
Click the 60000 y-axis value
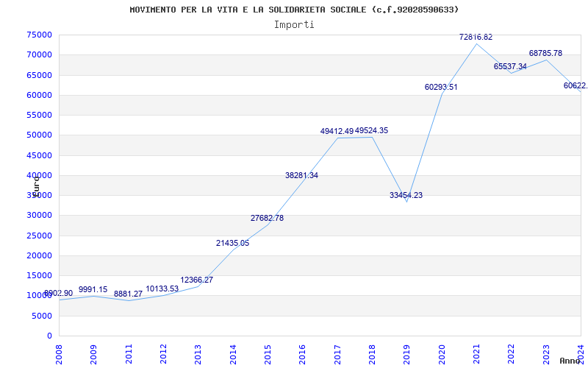40,95
